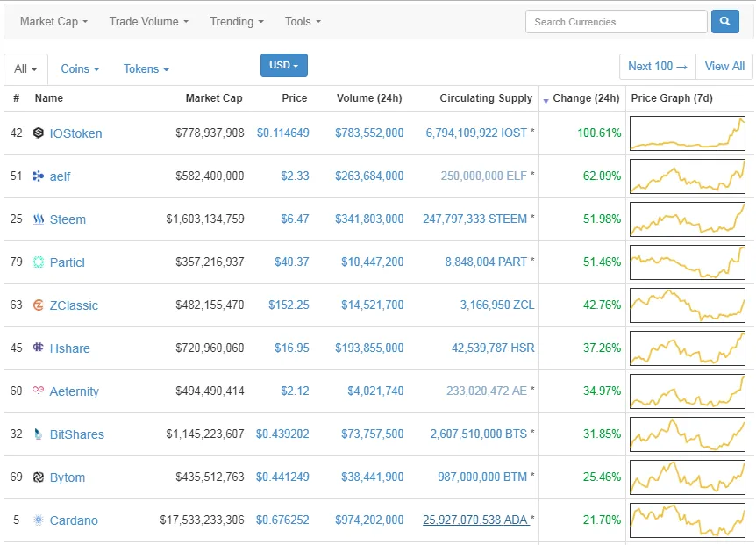756x545 pixels.
Task: Click the BitShares coin logo icon
Action: (39, 434)
